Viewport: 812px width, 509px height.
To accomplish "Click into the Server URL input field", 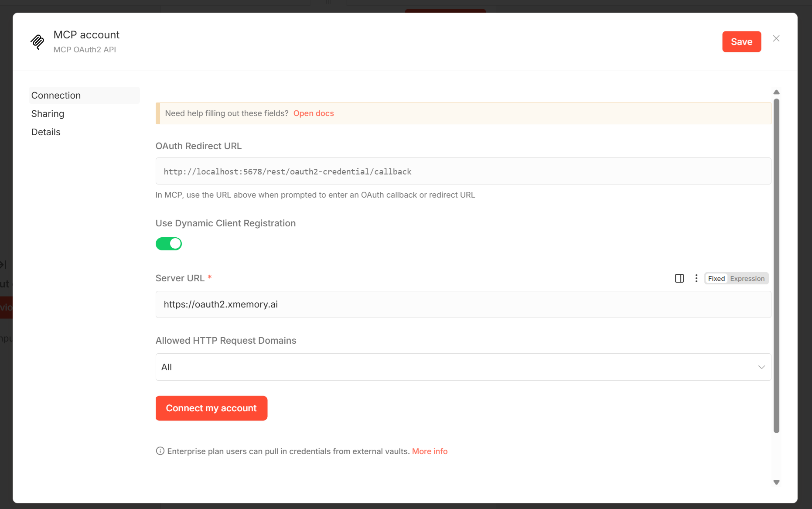I will [x=462, y=304].
